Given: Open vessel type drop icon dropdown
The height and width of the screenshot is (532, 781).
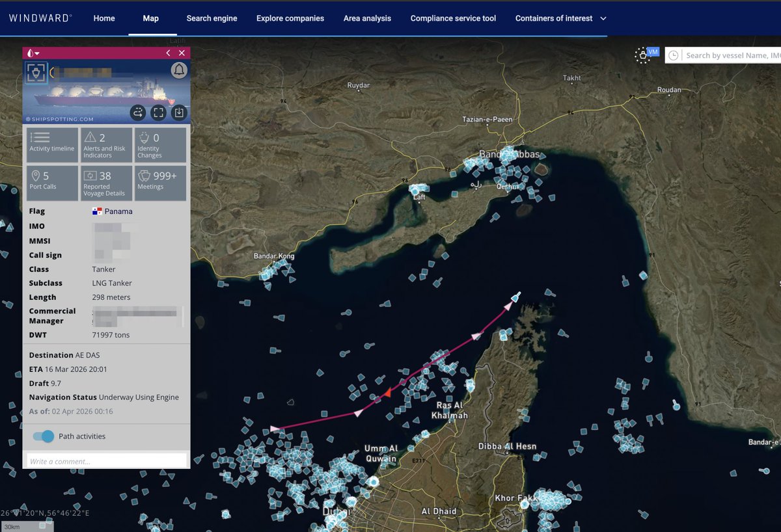Looking at the screenshot, I should tap(33, 53).
